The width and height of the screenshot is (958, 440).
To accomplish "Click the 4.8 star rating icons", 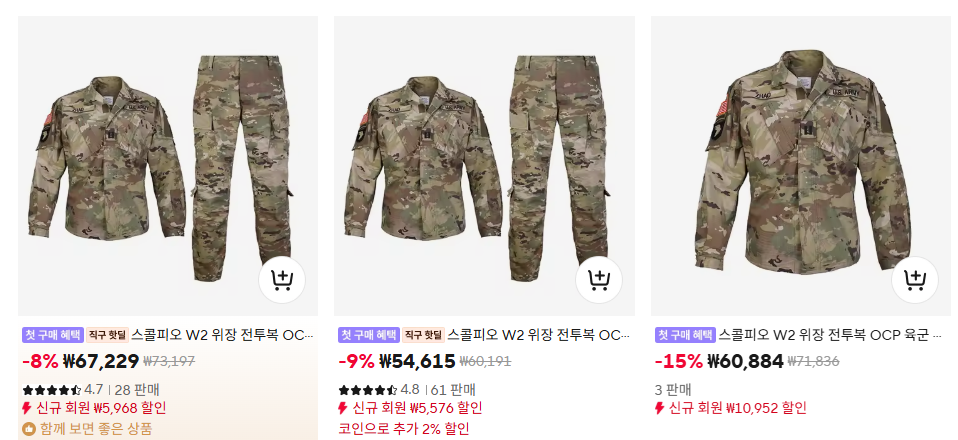I will pyautogui.click(x=368, y=390).
